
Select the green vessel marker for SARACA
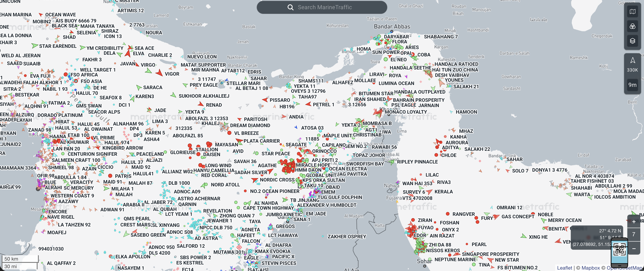[x=139, y=87]
